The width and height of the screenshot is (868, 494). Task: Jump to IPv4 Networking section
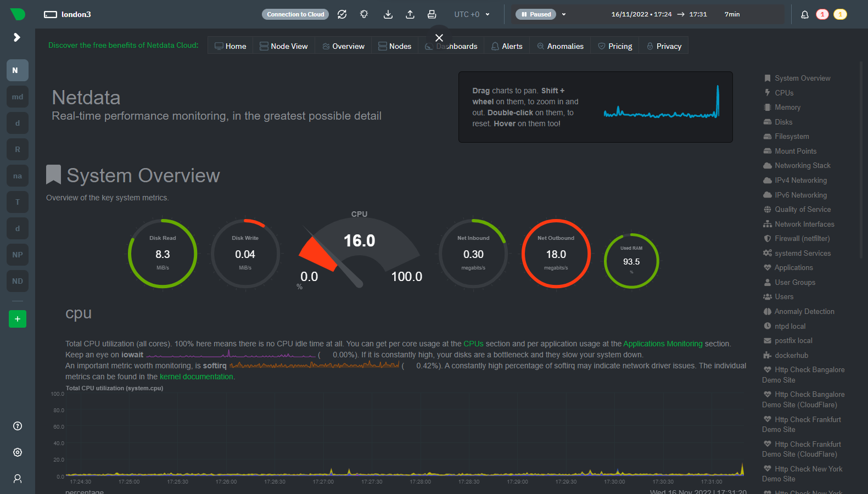pos(795,180)
